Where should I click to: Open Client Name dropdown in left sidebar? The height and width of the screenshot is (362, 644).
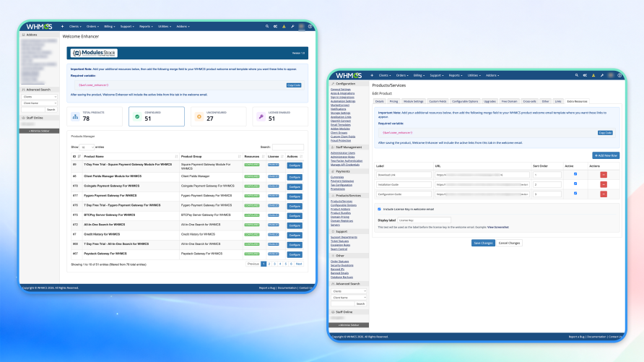coord(39,103)
